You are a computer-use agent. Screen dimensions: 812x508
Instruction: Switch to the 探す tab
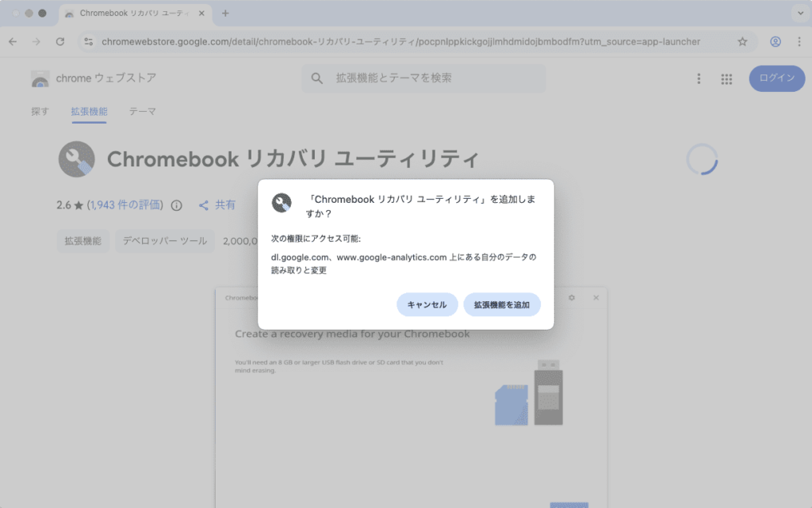(x=40, y=112)
